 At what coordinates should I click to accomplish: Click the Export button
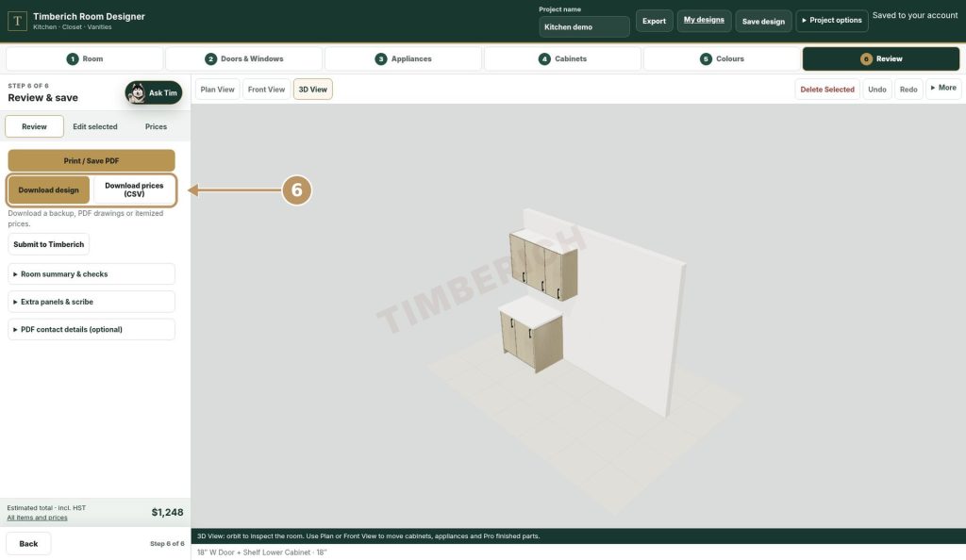pos(655,21)
